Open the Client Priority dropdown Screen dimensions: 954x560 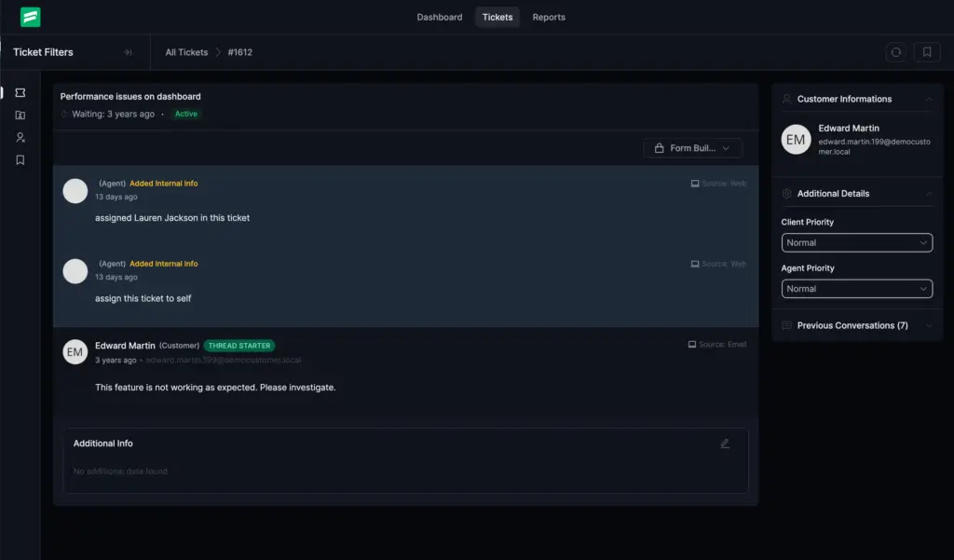[856, 242]
